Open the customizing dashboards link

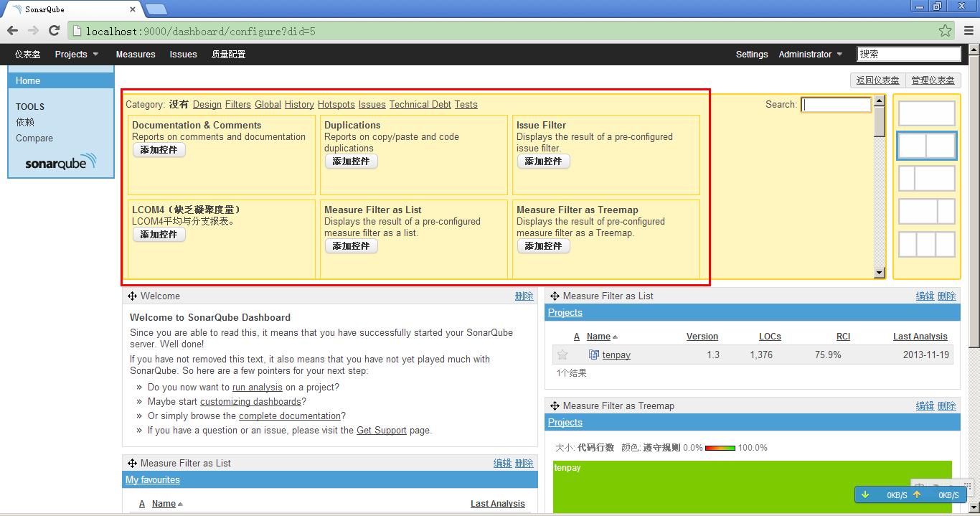(x=250, y=402)
